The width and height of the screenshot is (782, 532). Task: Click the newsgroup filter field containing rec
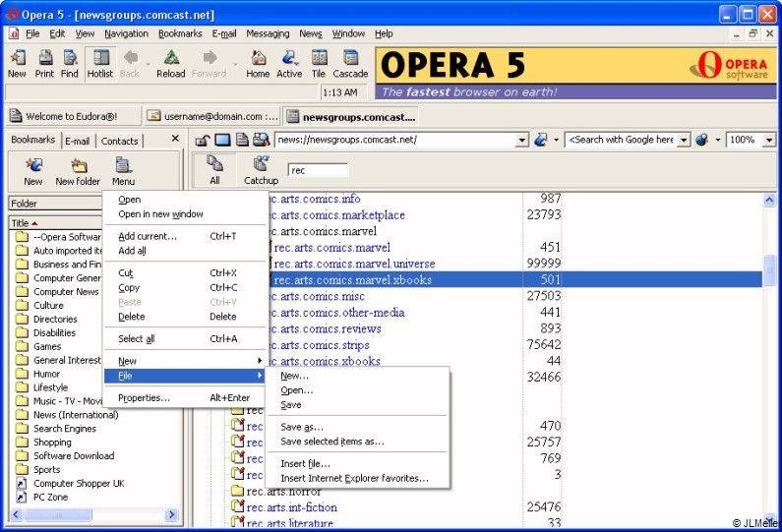[x=318, y=170]
